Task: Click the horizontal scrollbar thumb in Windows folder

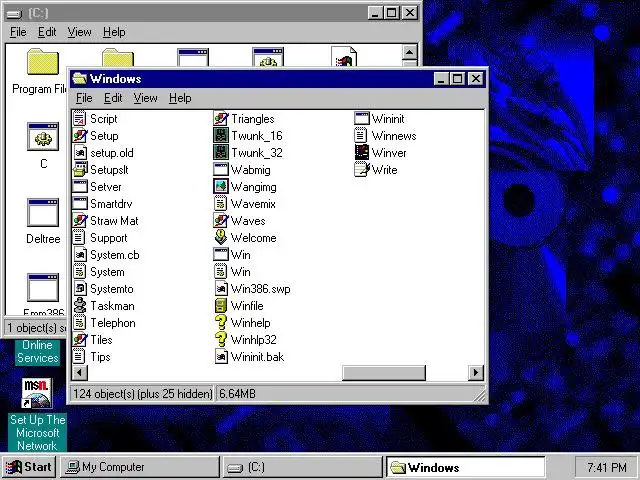Action: (x=384, y=372)
